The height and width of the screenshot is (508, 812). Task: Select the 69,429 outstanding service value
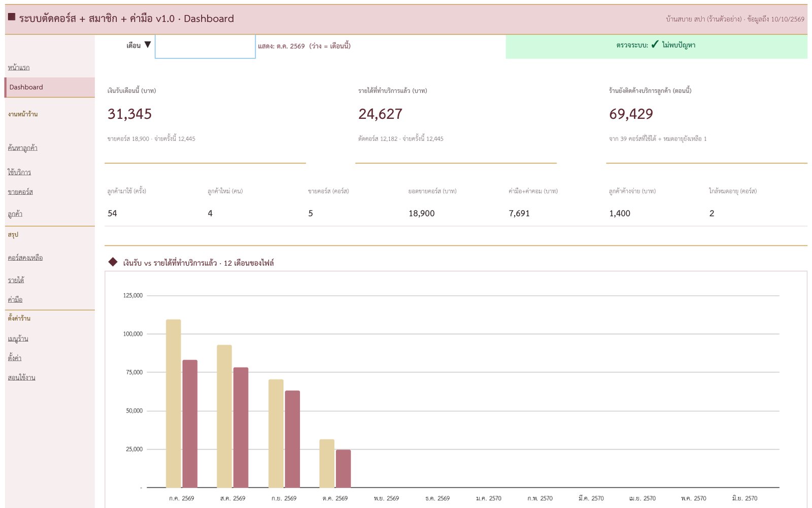(x=631, y=114)
